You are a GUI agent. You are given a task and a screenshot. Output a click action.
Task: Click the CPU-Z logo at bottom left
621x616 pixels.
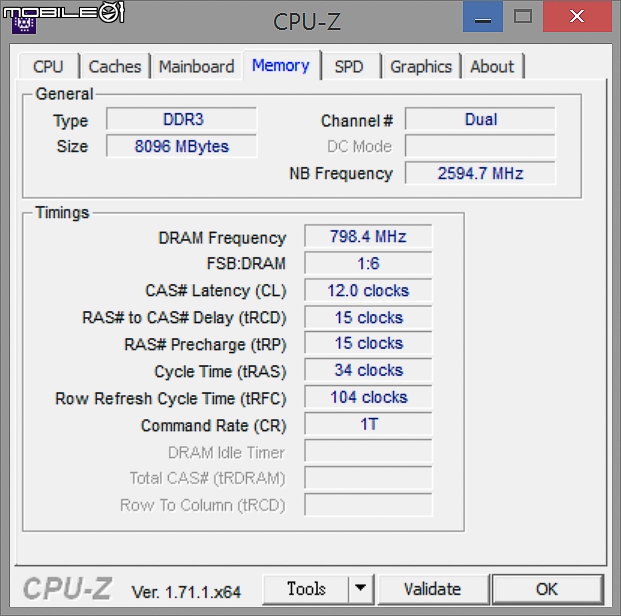coord(67,589)
